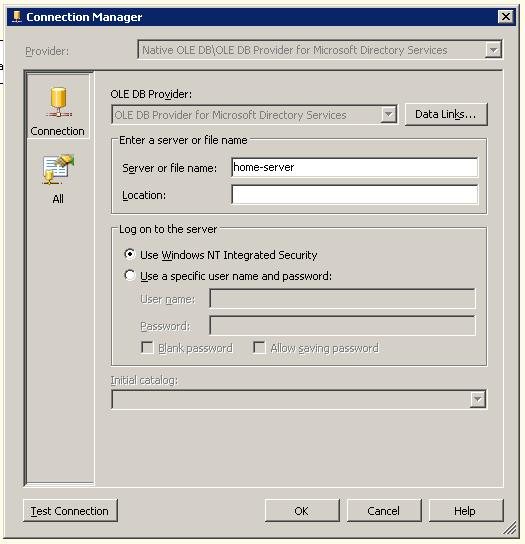The image size is (525, 544).
Task: Expand the OLE DB Provider combo box
Action: tap(388, 114)
